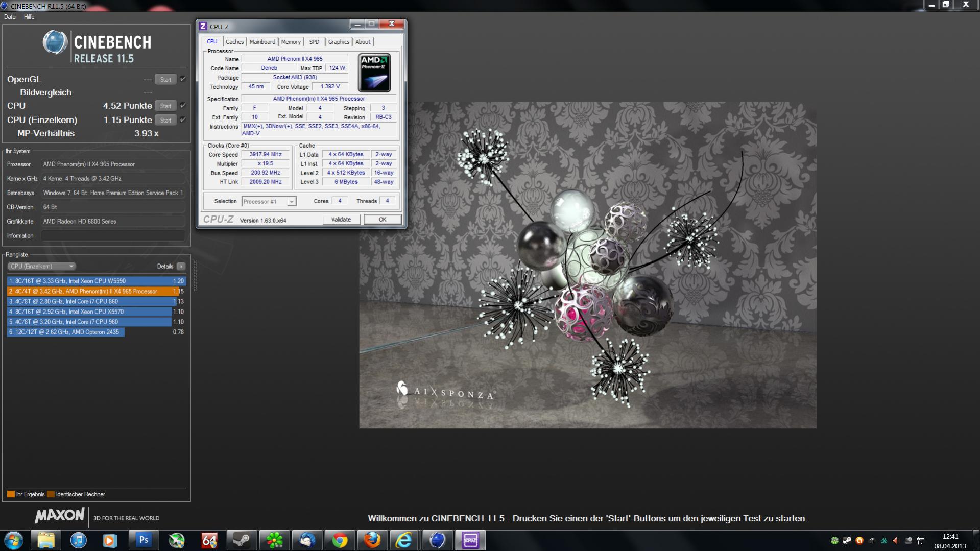This screenshot has height=551, width=980.
Task: Click the Validate button in CPU-Z
Action: pos(341,220)
